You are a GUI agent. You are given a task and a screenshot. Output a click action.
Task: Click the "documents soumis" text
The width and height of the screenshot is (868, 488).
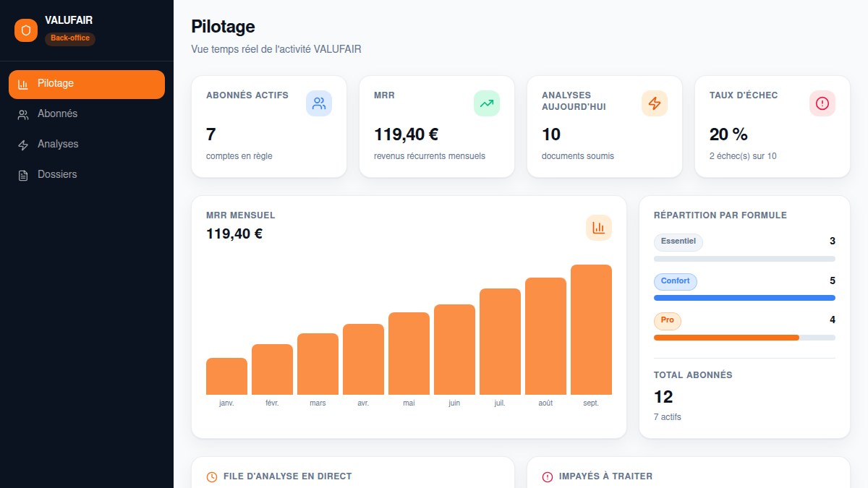point(578,156)
